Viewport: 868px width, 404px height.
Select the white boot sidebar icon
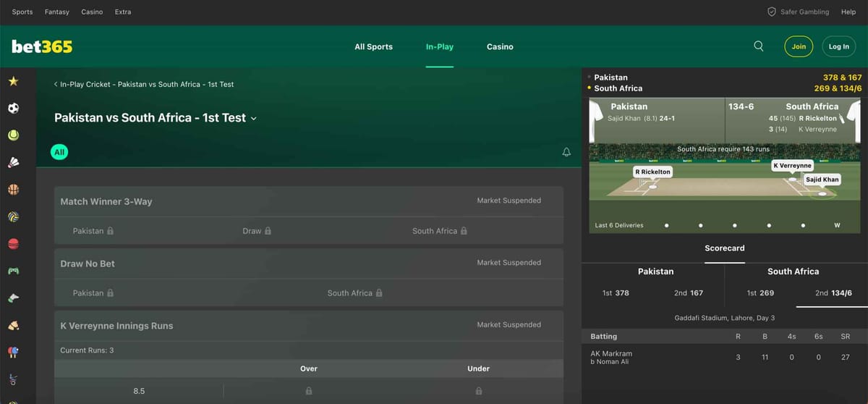point(13,298)
